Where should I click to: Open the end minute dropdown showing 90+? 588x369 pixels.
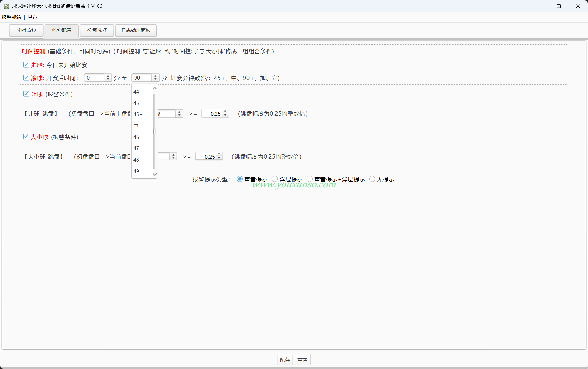pos(145,78)
